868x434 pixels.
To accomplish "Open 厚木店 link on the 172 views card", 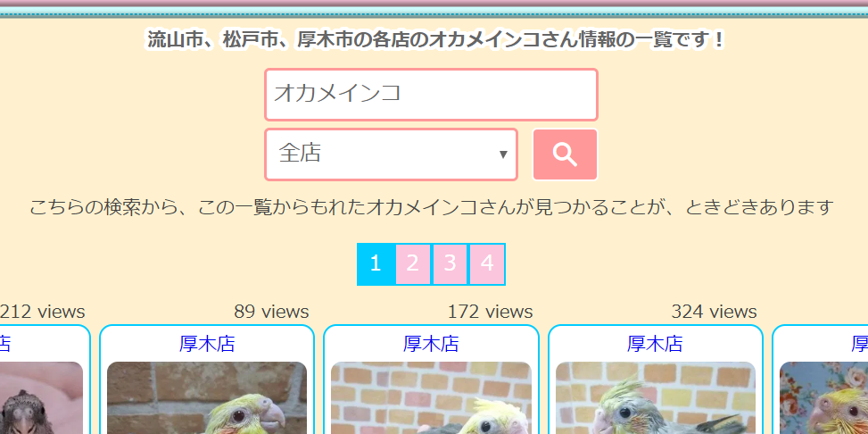I will (x=431, y=344).
